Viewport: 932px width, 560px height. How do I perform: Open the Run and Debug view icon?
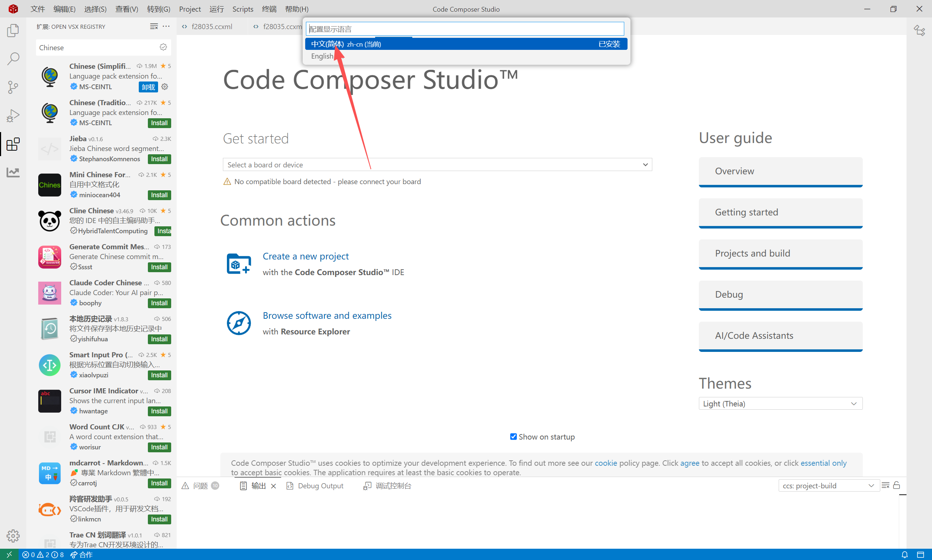(13, 115)
